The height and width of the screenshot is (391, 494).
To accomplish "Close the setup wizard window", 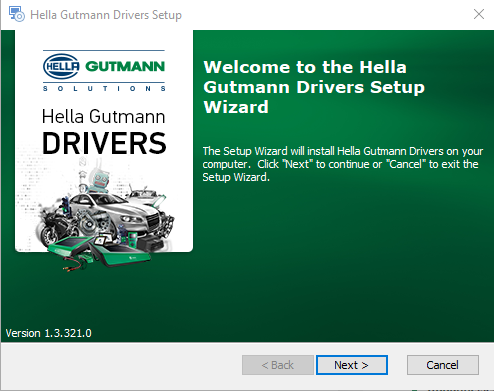I will point(479,14).
